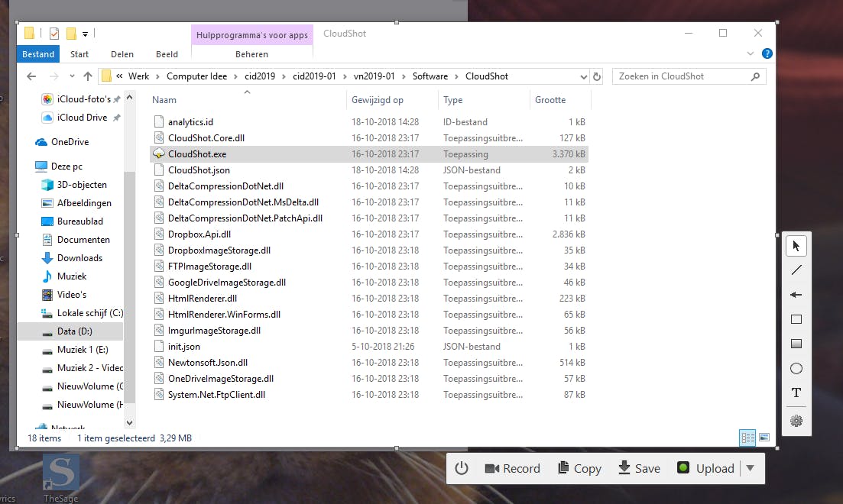This screenshot has height=504, width=843.
Task: Select the Text tool in CloudShot
Action: pyautogui.click(x=796, y=393)
